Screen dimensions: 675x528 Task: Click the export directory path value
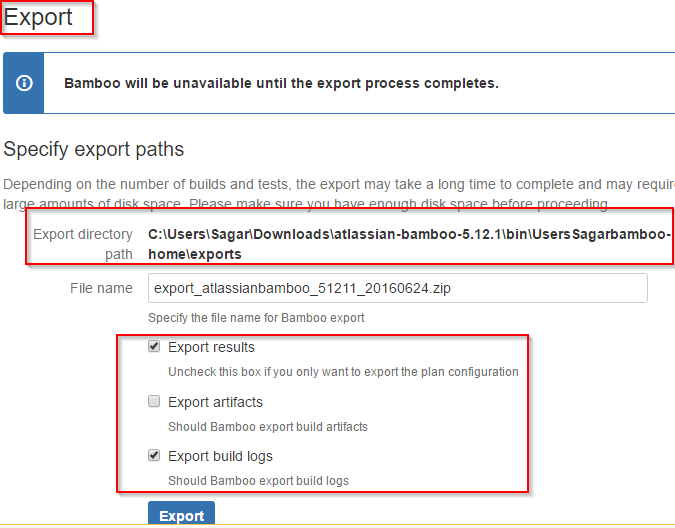[x=409, y=244]
